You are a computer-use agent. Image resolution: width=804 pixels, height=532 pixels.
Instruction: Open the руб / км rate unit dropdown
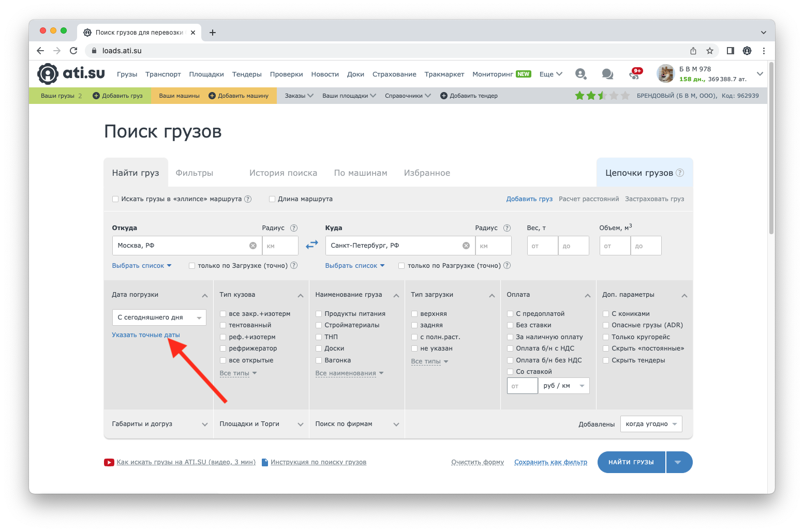tap(563, 386)
